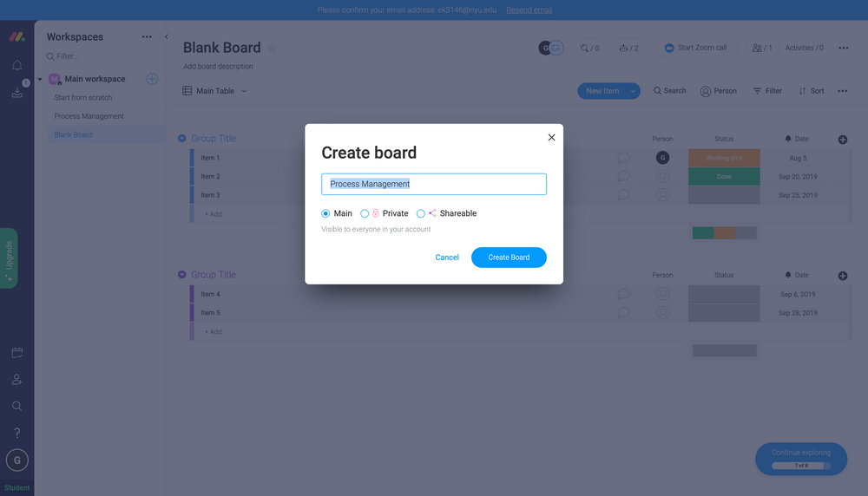Open Item 5 conversation bubble
The height and width of the screenshot is (496, 868).
623,313
